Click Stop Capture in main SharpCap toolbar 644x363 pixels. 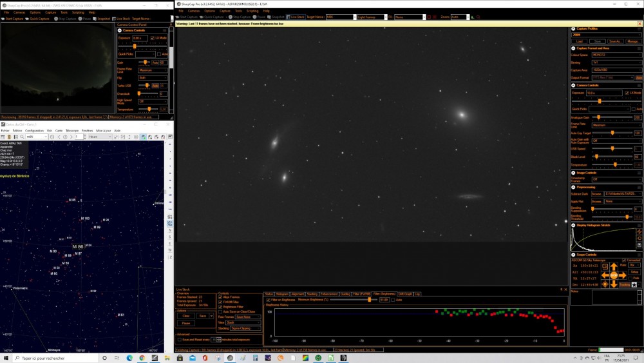click(x=240, y=17)
